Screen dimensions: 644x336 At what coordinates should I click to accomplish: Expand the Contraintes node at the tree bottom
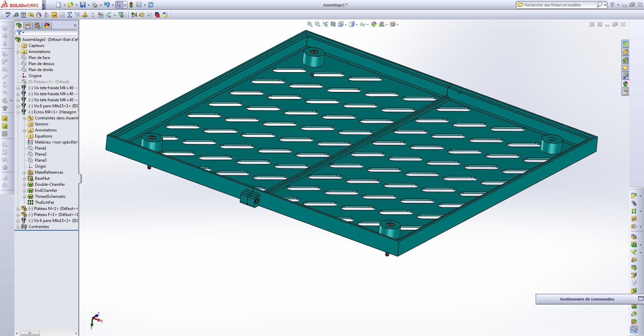coord(18,227)
